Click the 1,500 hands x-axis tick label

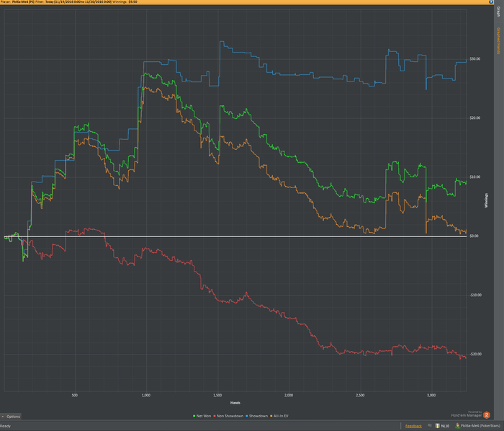point(217,395)
